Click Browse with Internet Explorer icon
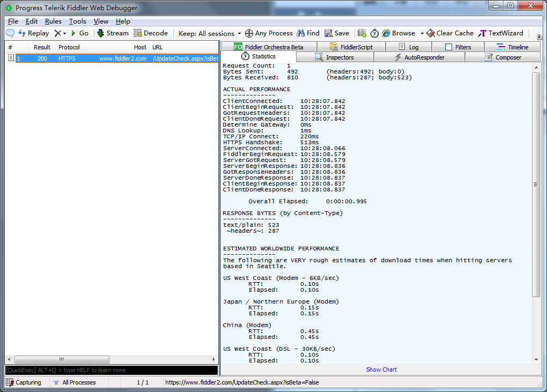 398,33
